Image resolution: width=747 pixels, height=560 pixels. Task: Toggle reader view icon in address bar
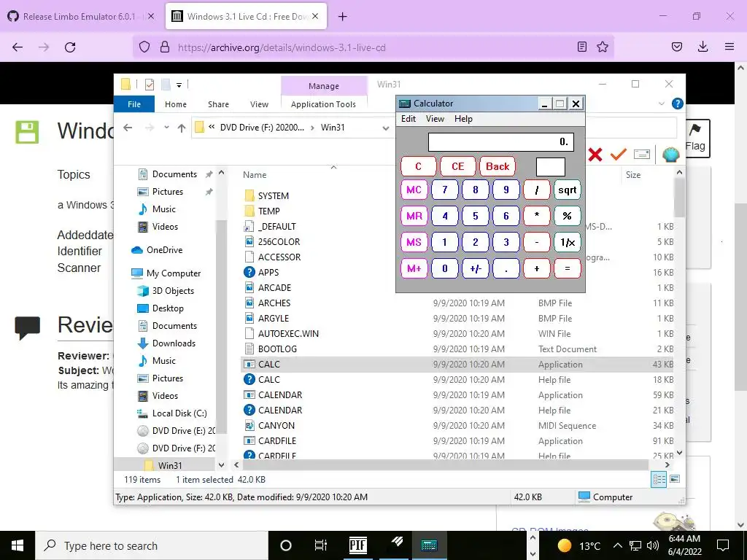pos(581,47)
